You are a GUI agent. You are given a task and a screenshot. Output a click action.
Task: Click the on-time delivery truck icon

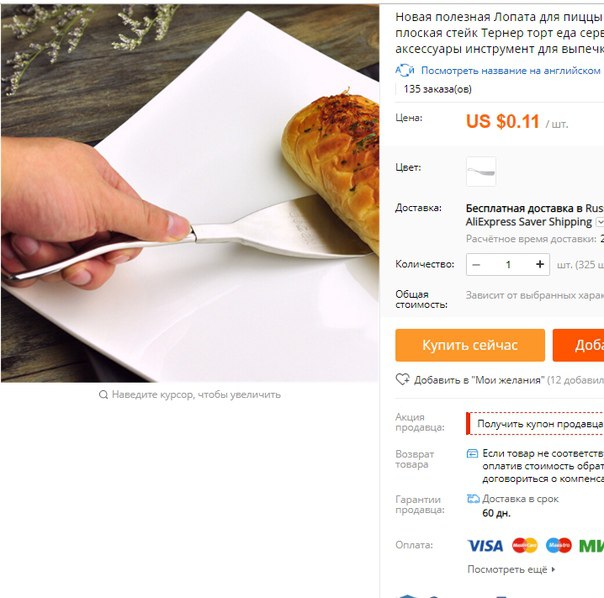tap(473, 499)
